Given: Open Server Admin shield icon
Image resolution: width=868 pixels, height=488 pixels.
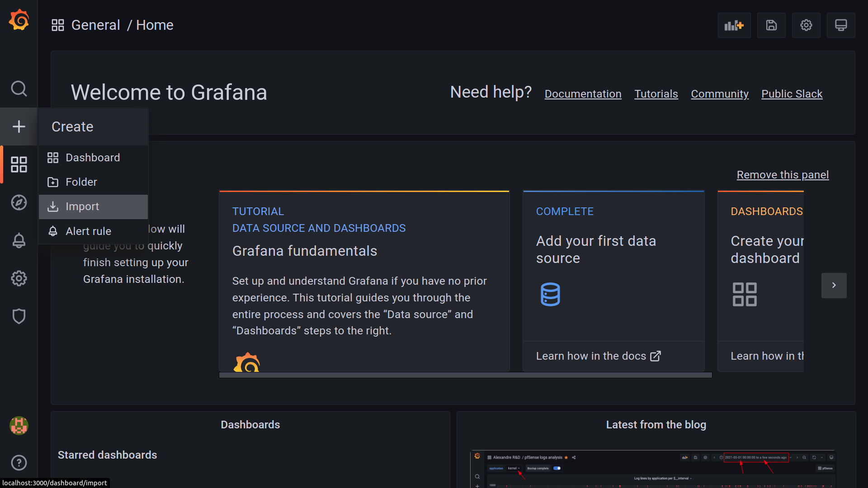Looking at the screenshot, I should click(x=19, y=316).
